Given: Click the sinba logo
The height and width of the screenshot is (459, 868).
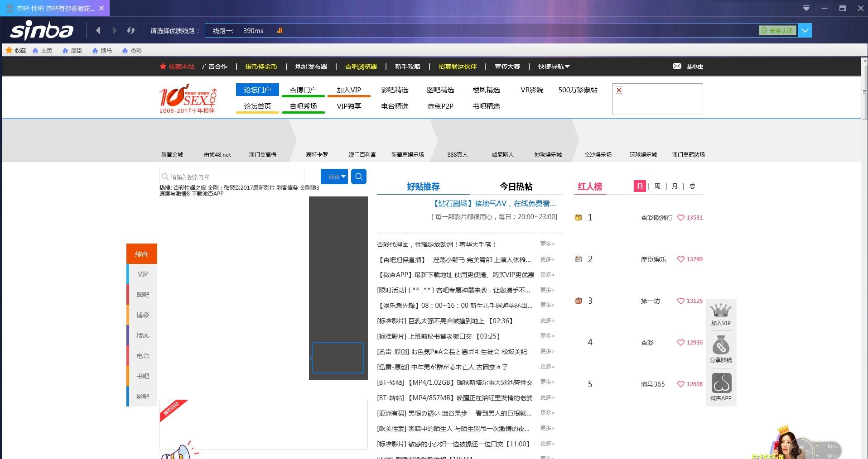Looking at the screenshot, I should click(x=42, y=30).
